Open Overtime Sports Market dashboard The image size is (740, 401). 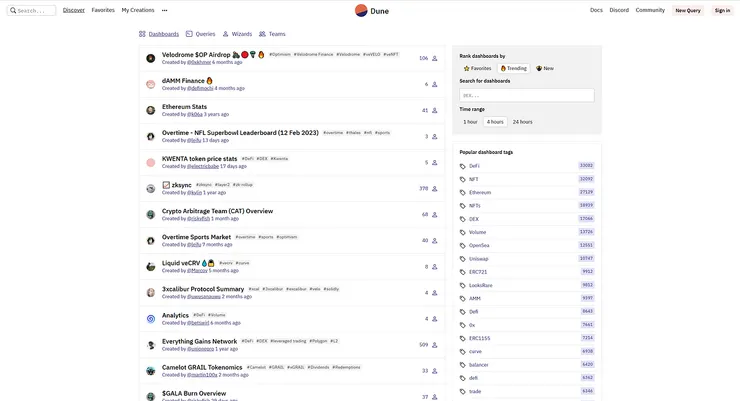196,237
